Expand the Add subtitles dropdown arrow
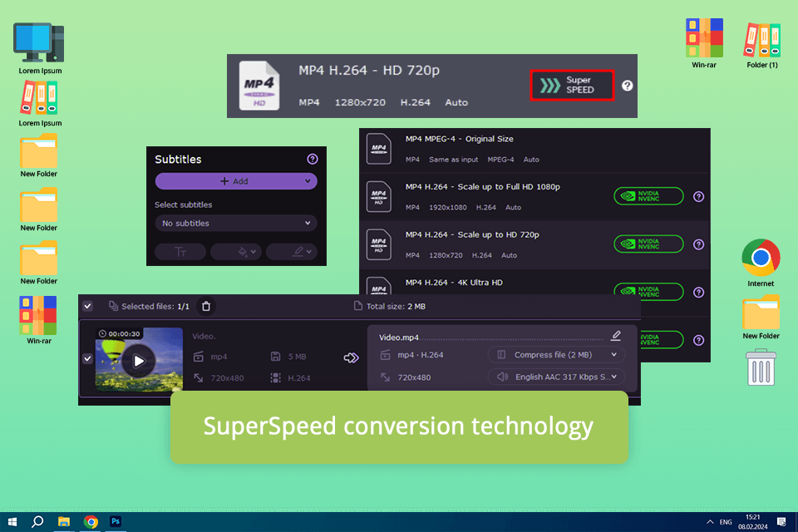This screenshot has width=798, height=532. [x=308, y=181]
